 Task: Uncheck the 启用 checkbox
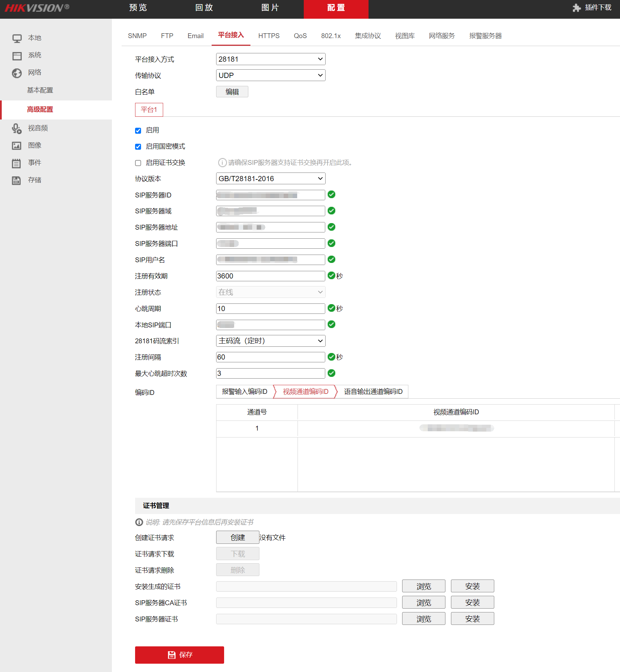138,131
